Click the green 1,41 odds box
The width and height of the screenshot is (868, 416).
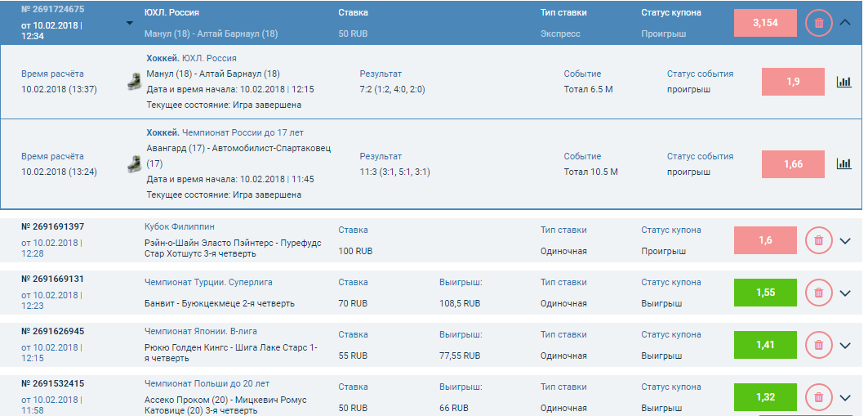point(765,345)
